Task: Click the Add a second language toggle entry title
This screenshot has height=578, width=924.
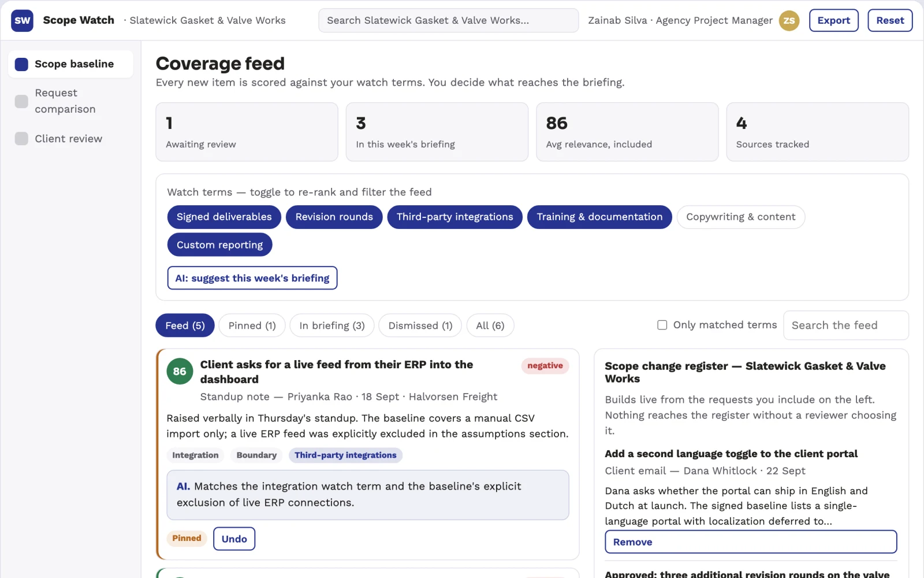Action: (x=731, y=454)
